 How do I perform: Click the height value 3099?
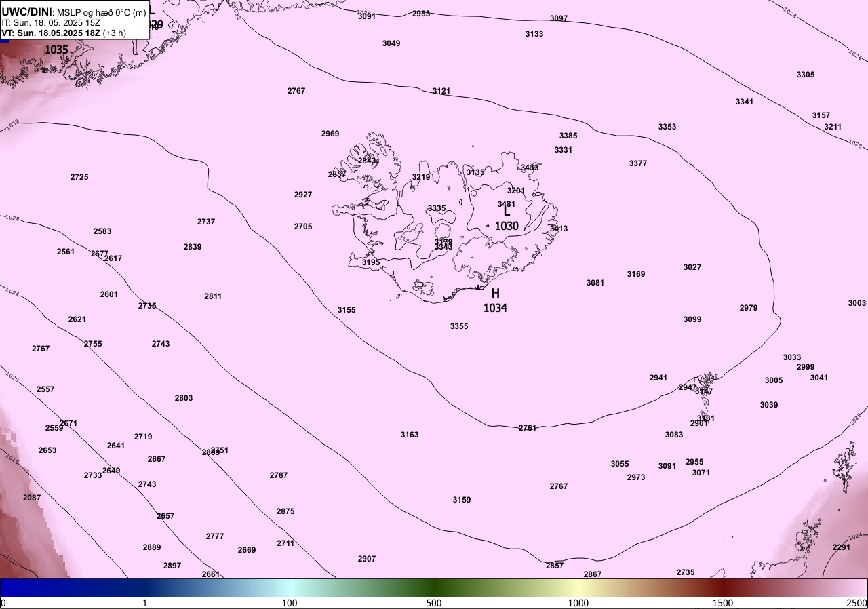click(x=692, y=319)
